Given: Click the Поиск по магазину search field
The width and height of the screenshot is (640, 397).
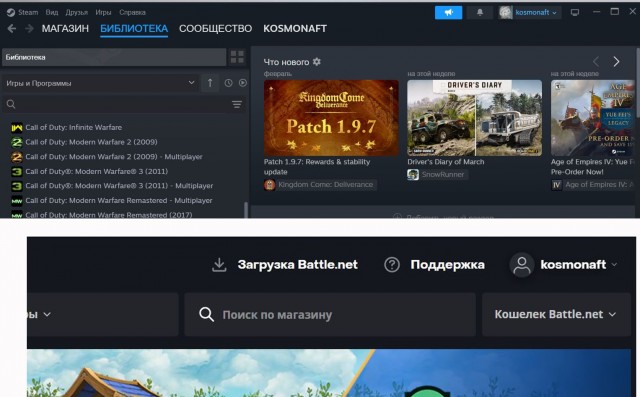Looking at the screenshot, I should (x=330, y=315).
